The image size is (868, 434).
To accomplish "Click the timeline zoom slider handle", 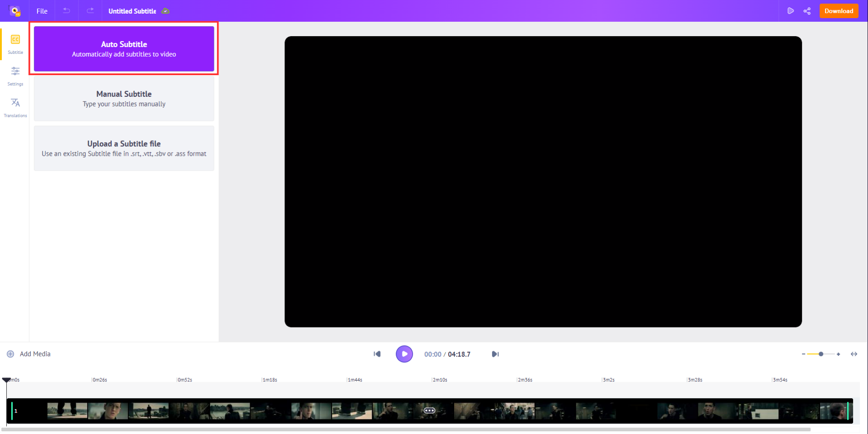I will (821, 354).
